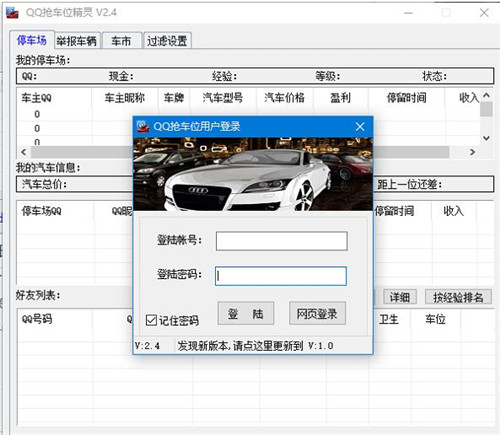Click the 盈利 column header

click(x=340, y=98)
